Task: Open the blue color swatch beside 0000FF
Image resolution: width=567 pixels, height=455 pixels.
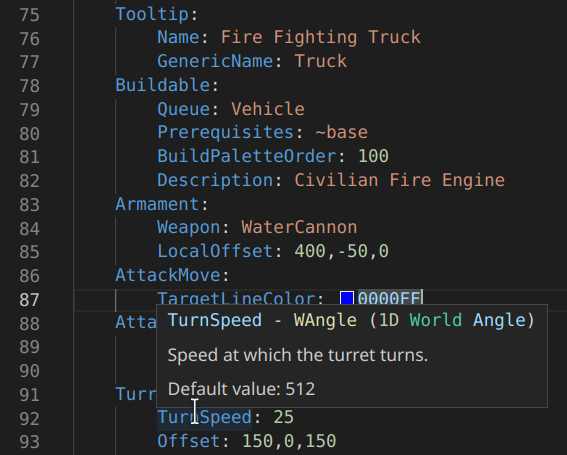Action: click(346, 298)
